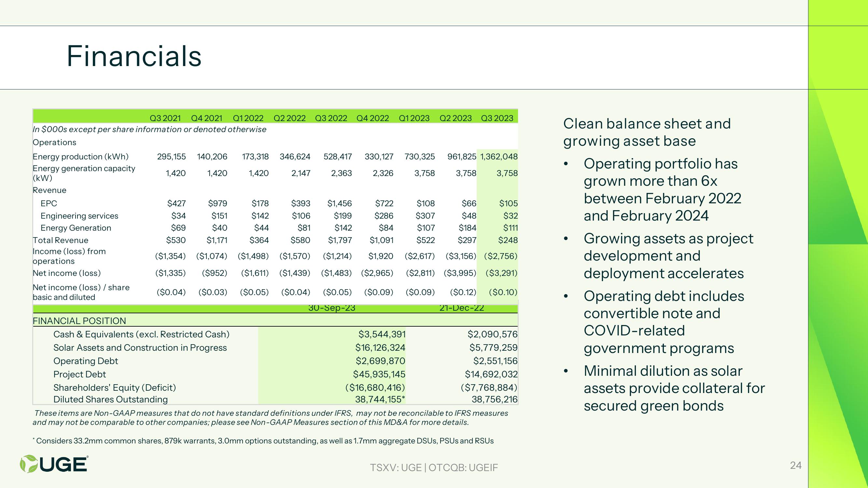Click the Diluted Shares Outstanding label

pyautogui.click(x=110, y=400)
